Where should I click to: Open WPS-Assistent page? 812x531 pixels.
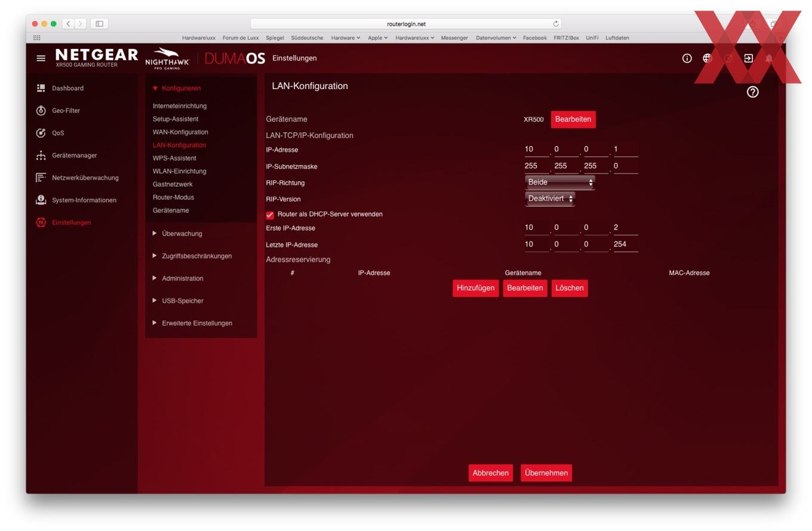pyautogui.click(x=174, y=158)
